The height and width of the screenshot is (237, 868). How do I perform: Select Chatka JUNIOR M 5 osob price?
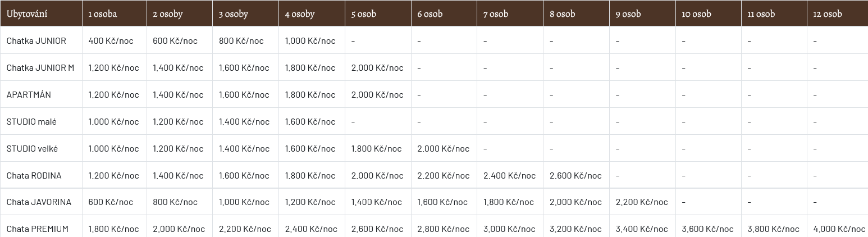pyautogui.click(x=377, y=67)
